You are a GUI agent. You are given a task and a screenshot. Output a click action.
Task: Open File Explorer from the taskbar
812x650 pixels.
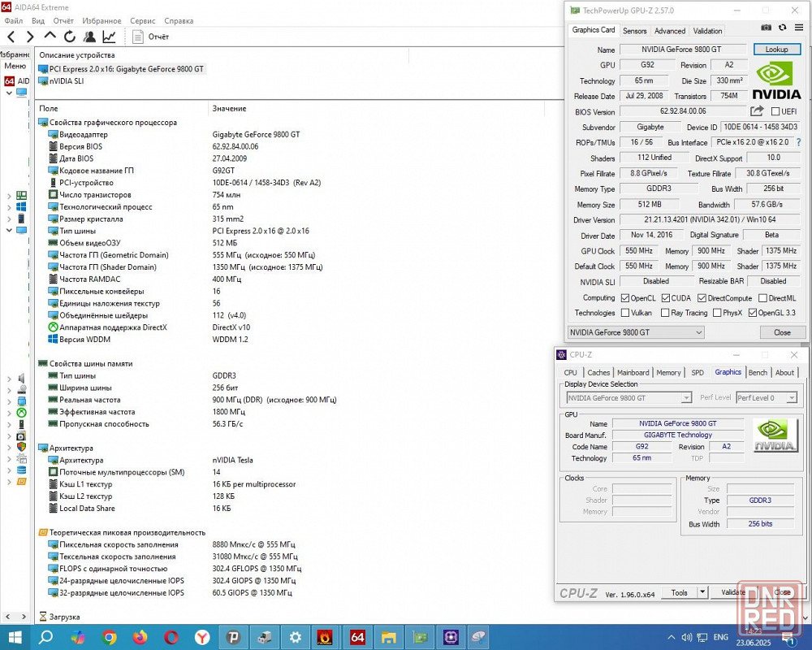(388, 637)
